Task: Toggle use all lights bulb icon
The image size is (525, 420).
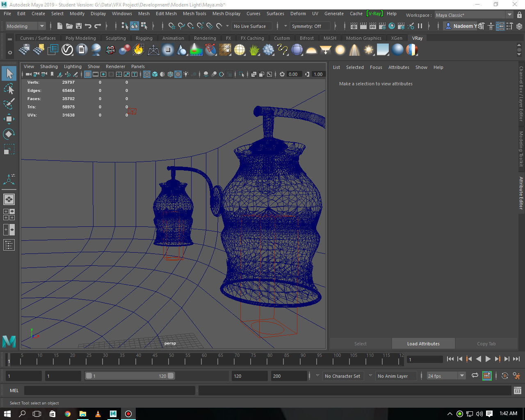Action: (186, 74)
